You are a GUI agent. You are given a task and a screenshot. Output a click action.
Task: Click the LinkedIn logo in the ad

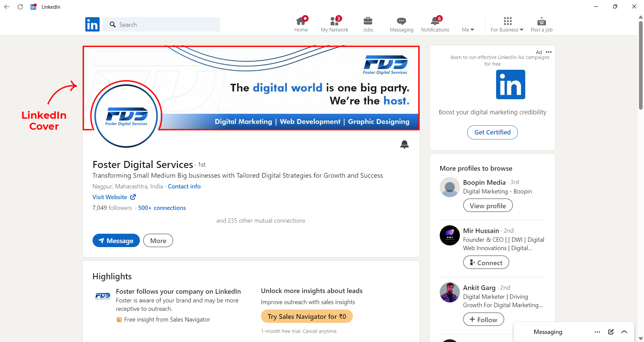click(x=511, y=84)
